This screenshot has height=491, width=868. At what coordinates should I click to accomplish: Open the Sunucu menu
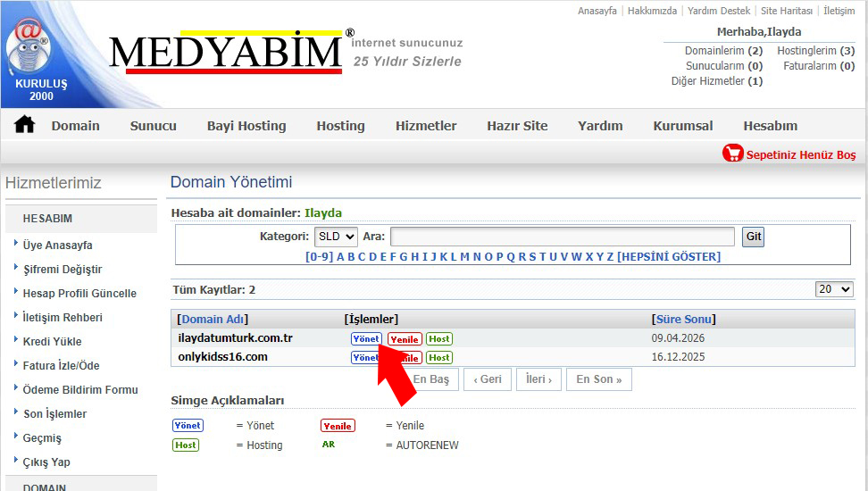click(x=153, y=126)
